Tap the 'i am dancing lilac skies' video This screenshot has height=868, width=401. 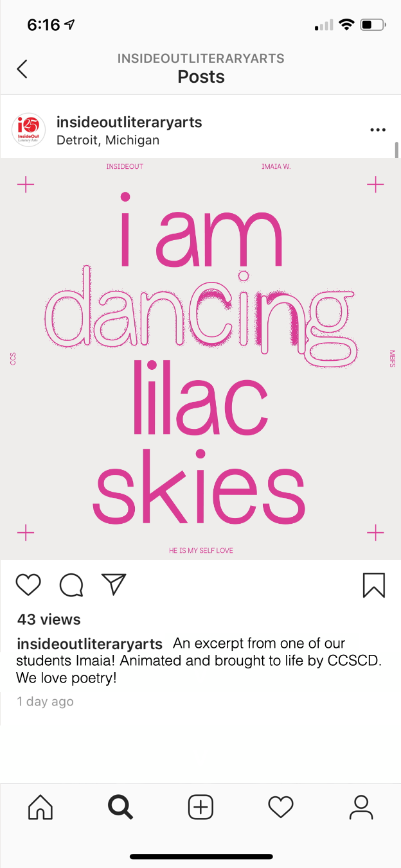201,359
